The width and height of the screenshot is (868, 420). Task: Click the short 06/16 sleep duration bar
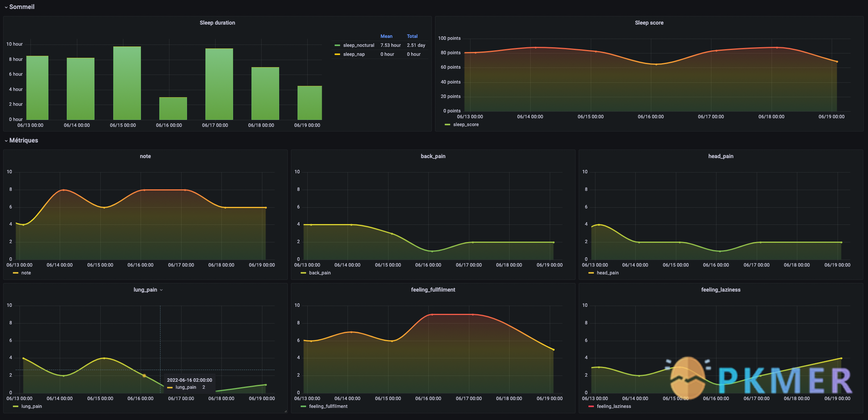pos(173,109)
